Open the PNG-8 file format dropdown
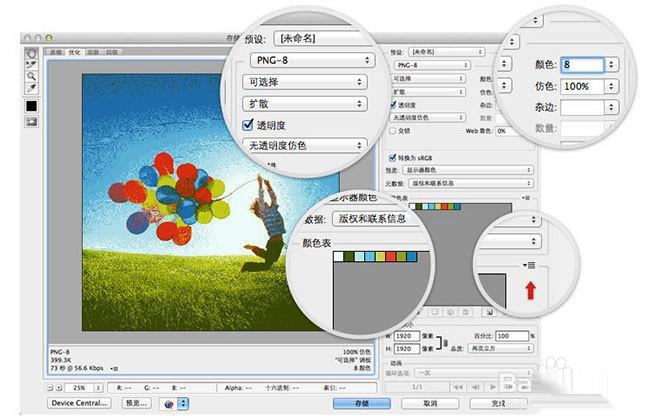 (431, 65)
